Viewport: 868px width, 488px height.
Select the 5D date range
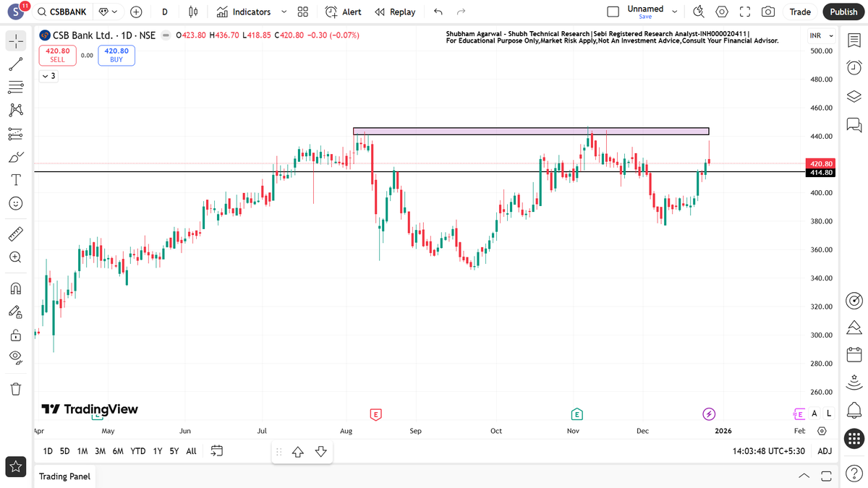pos(65,451)
